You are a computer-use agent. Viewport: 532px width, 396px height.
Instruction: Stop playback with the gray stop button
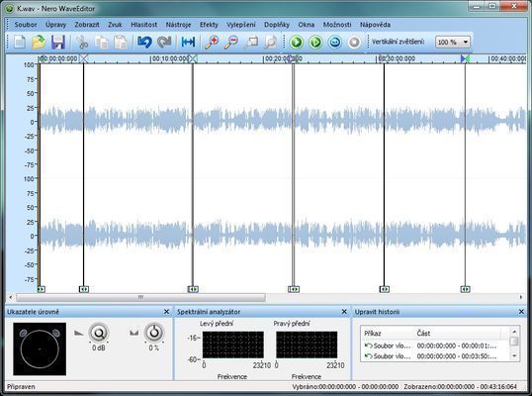click(x=354, y=43)
